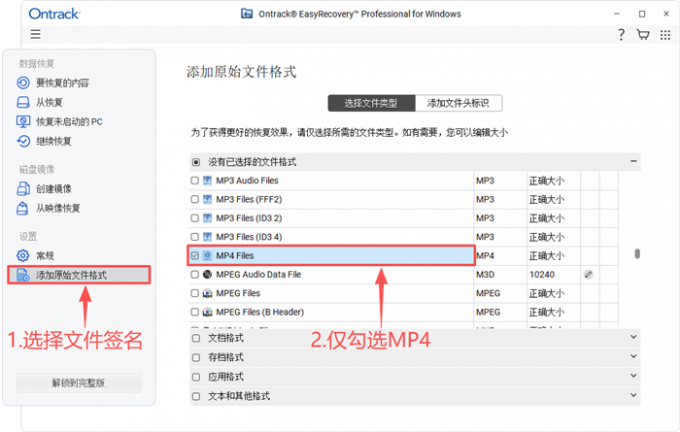680x432 pixels.
Task: Open the hamburger menu
Action: 35,34
